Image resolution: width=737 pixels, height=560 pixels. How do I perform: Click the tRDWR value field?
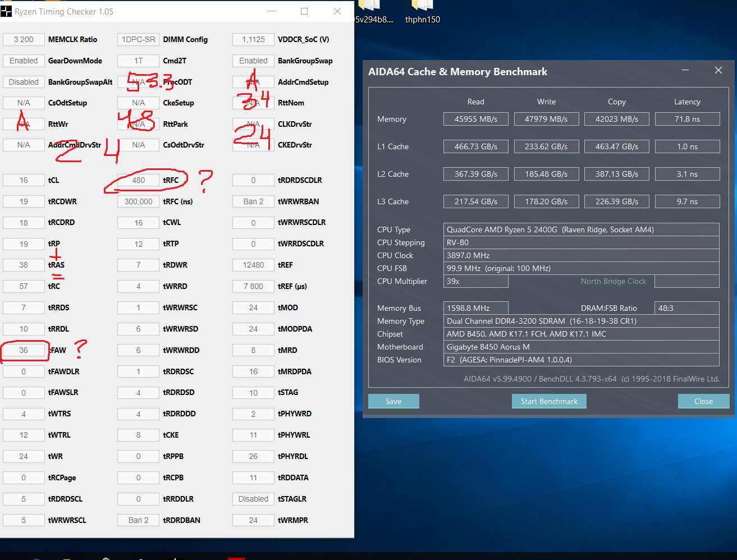(139, 265)
